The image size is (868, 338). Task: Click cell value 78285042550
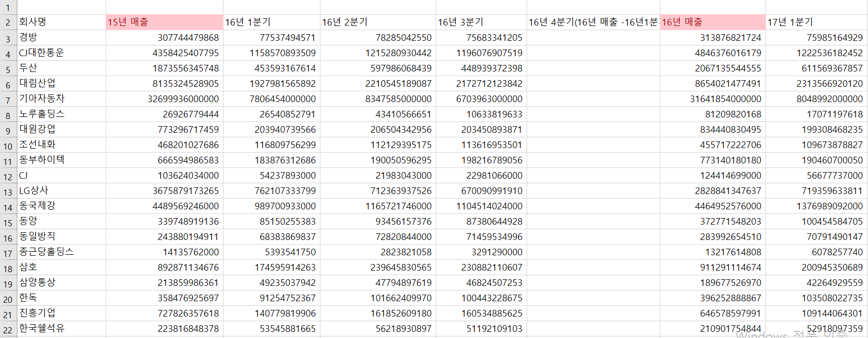coord(378,37)
